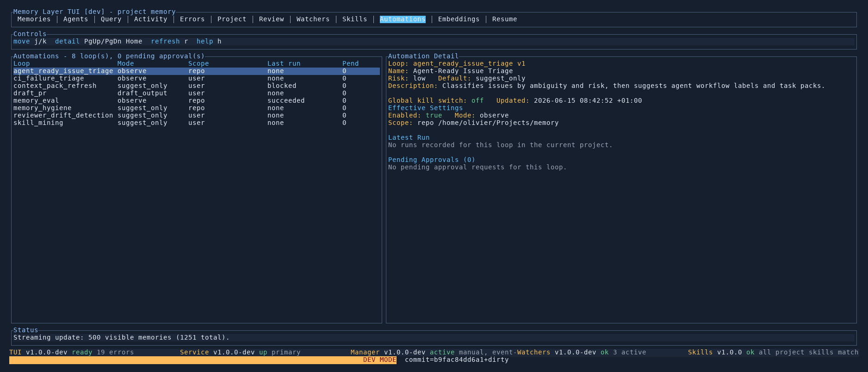Click the Loop column header
The image size is (868, 372).
[22, 63]
